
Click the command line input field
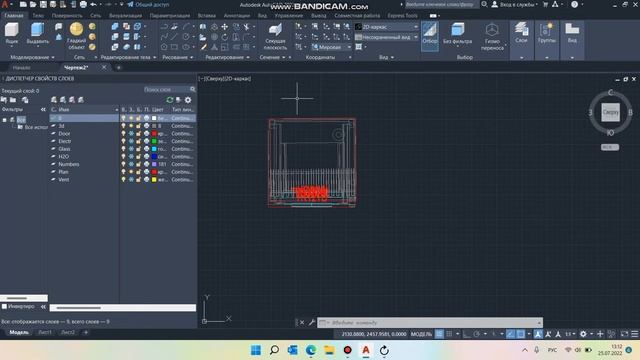click(x=430, y=322)
